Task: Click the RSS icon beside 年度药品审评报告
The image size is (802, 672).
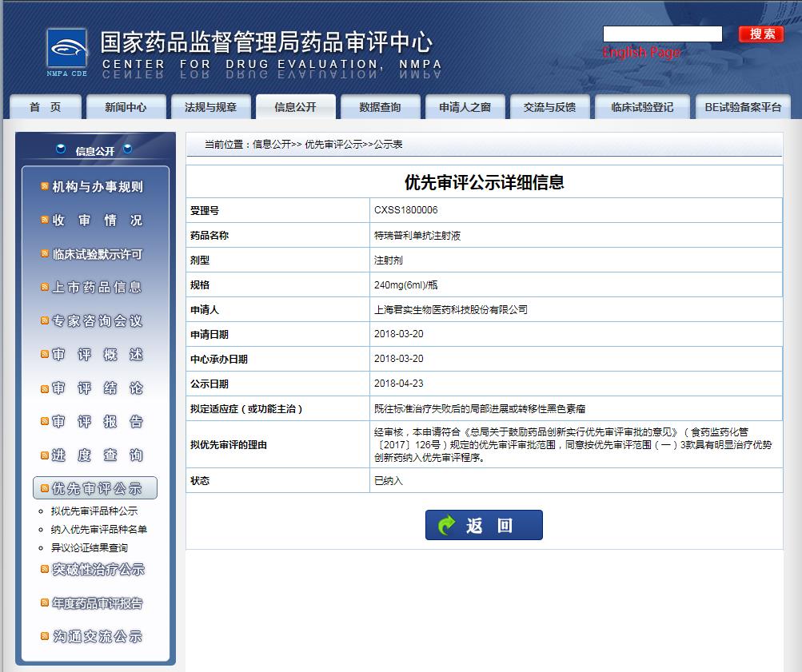Action: 45,602
